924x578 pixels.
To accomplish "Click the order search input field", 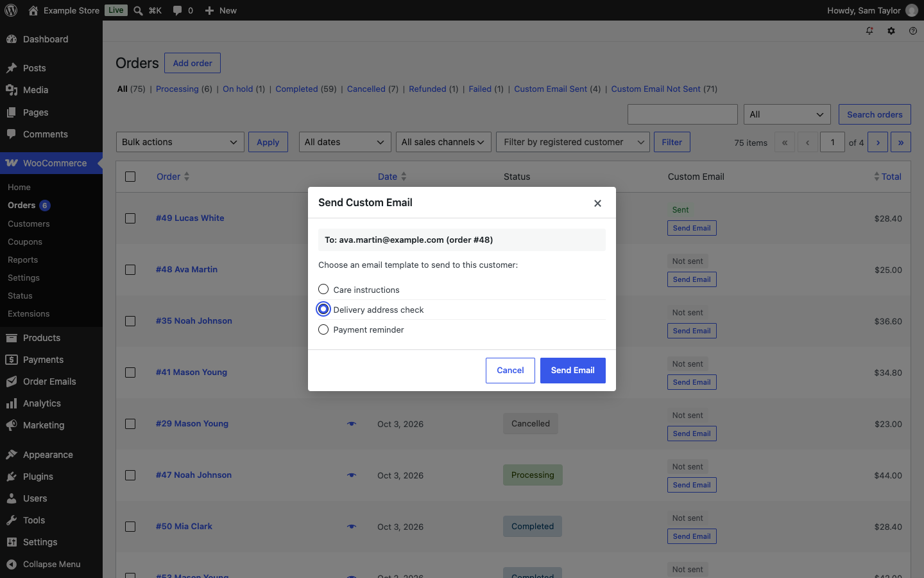I will pos(683,114).
